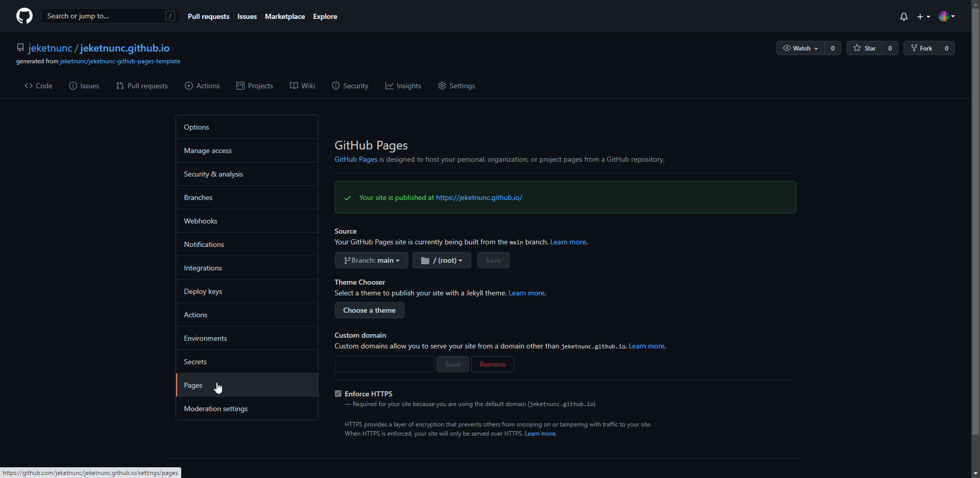The height and width of the screenshot is (478, 980).
Task: Click the Choose a theme button
Action: (x=370, y=310)
